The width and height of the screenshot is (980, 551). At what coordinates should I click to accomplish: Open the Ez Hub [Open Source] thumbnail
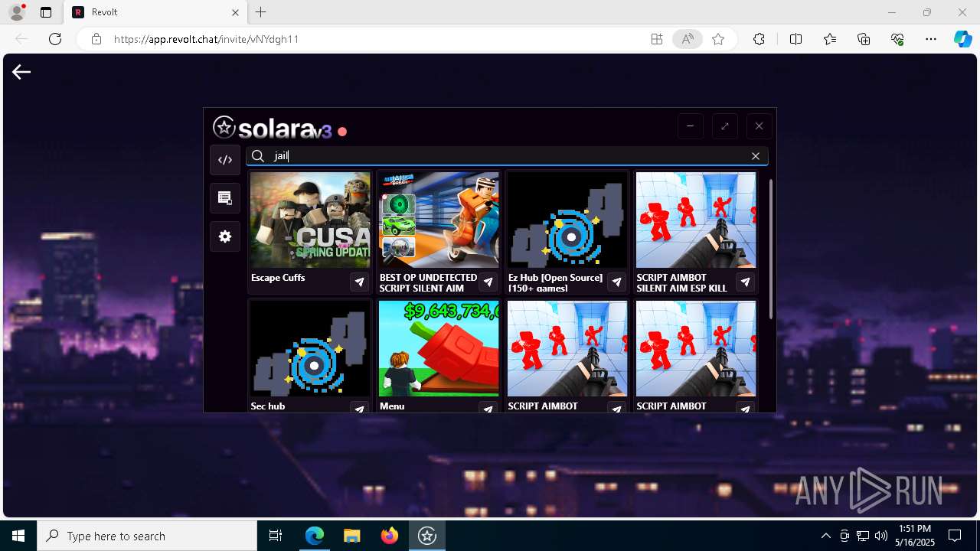coord(567,220)
